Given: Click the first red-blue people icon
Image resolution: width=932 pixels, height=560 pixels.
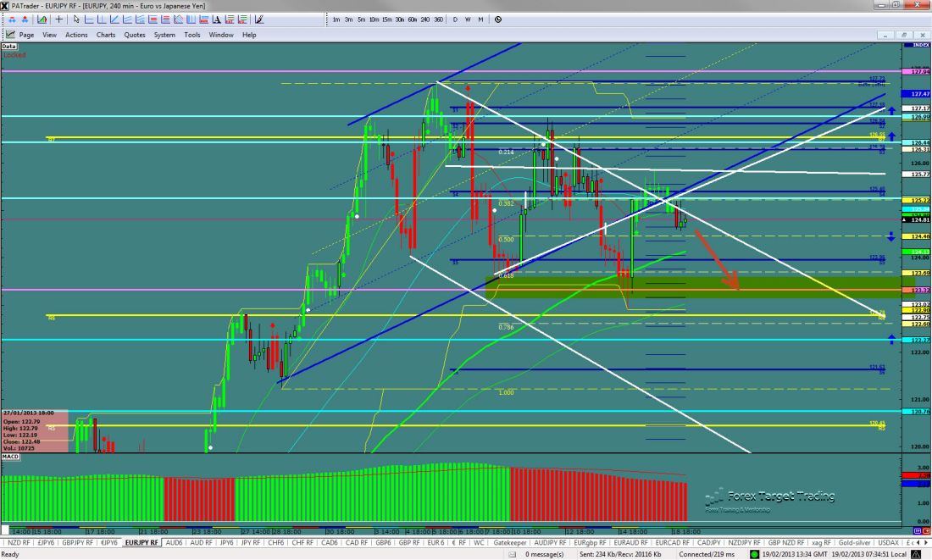Looking at the screenshot, I should 12,19.
